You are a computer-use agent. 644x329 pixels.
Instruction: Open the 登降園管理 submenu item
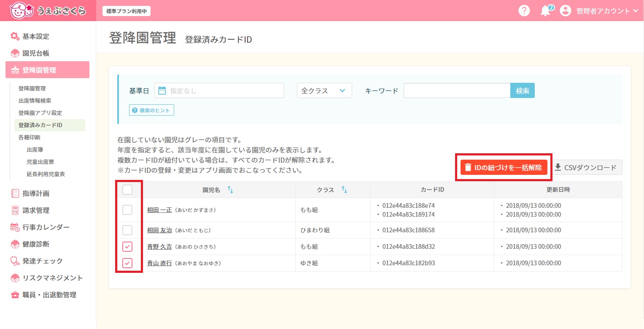32,89
